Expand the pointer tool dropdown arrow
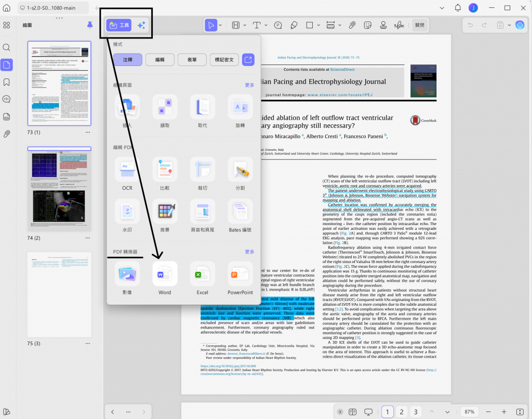This screenshot has width=532, height=419. (x=220, y=25)
